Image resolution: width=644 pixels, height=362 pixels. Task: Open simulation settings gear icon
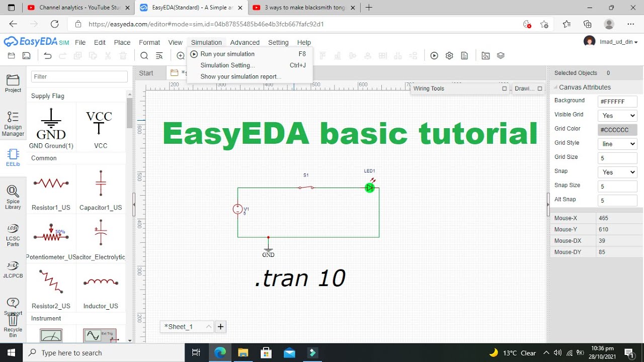449,56
